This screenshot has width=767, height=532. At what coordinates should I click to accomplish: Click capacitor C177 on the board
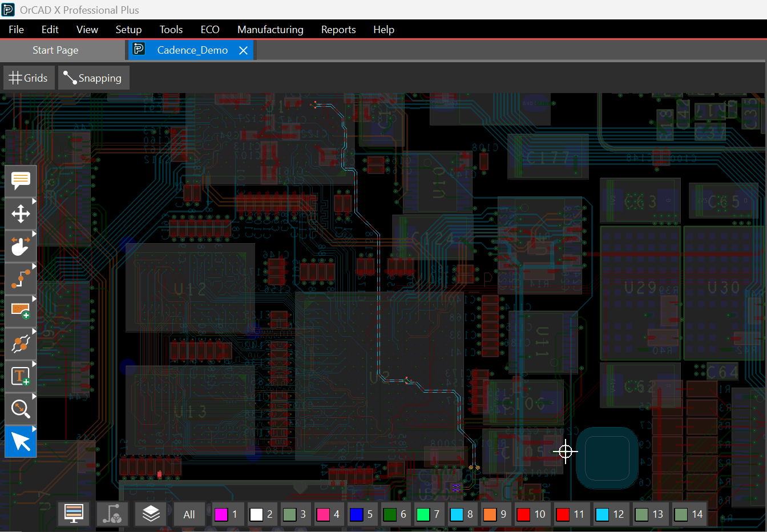click(548, 157)
